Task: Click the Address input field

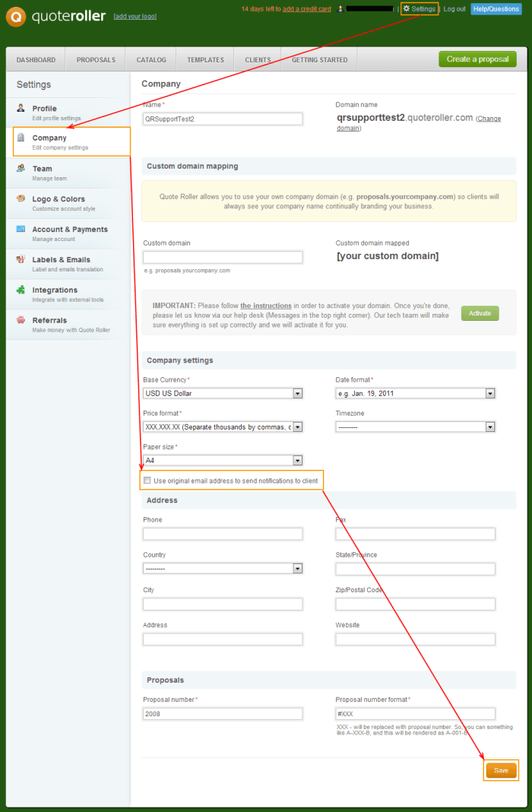Action: [x=223, y=639]
